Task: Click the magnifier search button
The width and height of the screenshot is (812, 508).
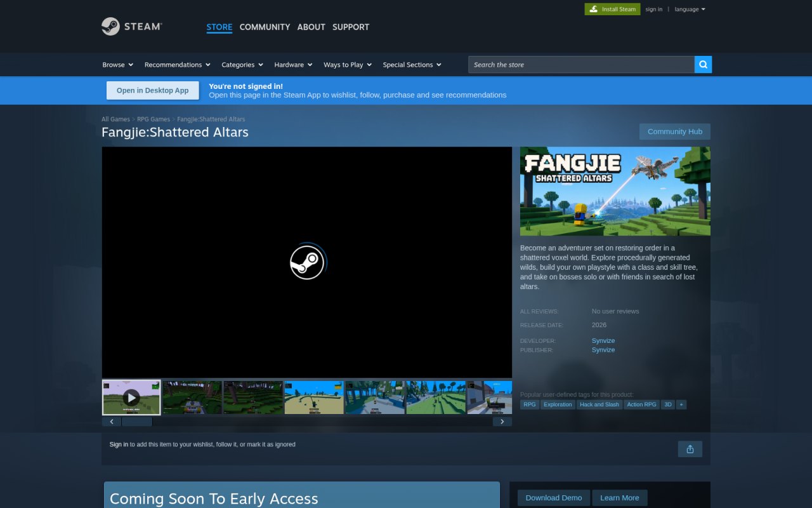Action: tap(704, 65)
